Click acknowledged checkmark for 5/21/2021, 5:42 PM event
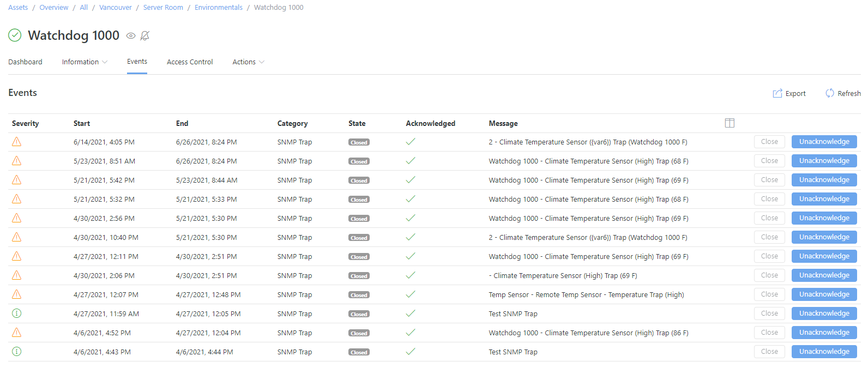 pyautogui.click(x=411, y=180)
